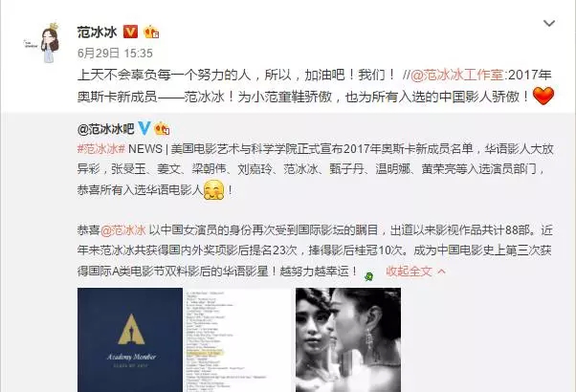Click the 6月29日 15:35 timestamp
Viewport: 576px width, 392px height.
click(115, 54)
